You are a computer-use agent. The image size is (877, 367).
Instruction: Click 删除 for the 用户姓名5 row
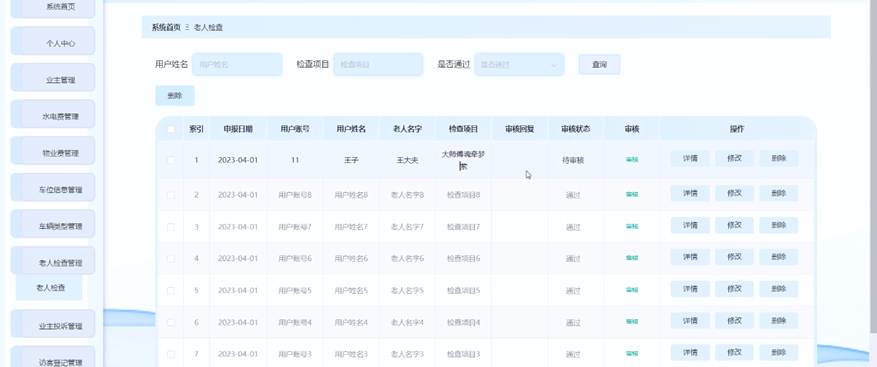(x=779, y=289)
